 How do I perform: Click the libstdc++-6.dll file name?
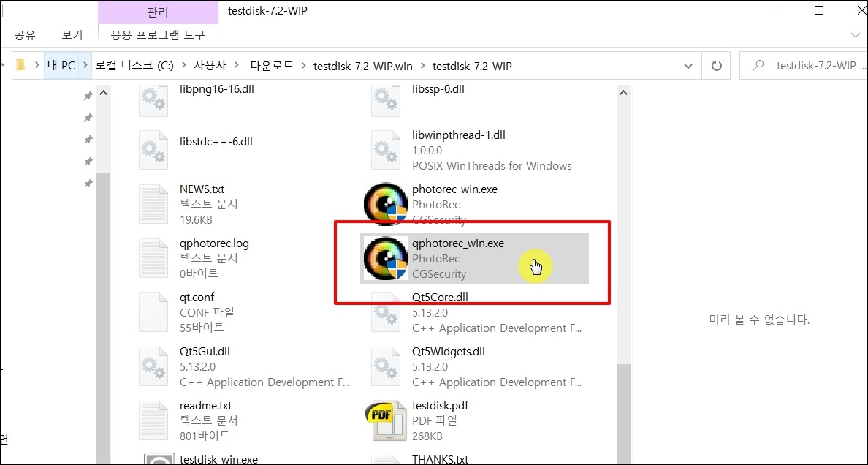click(216, 141)
